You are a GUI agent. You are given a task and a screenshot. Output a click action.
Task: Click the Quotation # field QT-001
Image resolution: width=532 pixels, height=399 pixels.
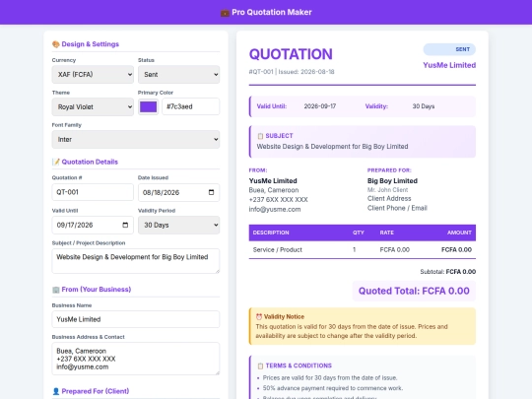[x=93, y=192]
